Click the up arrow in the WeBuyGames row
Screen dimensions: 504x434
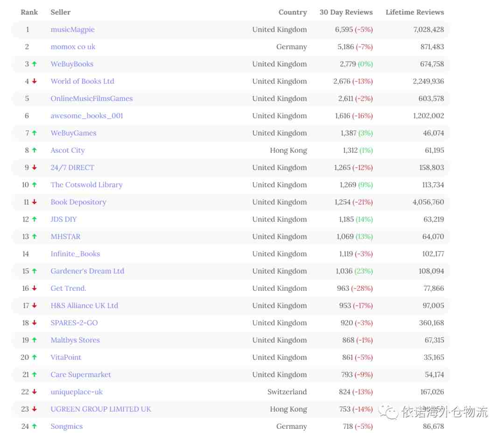click(35, 133)
